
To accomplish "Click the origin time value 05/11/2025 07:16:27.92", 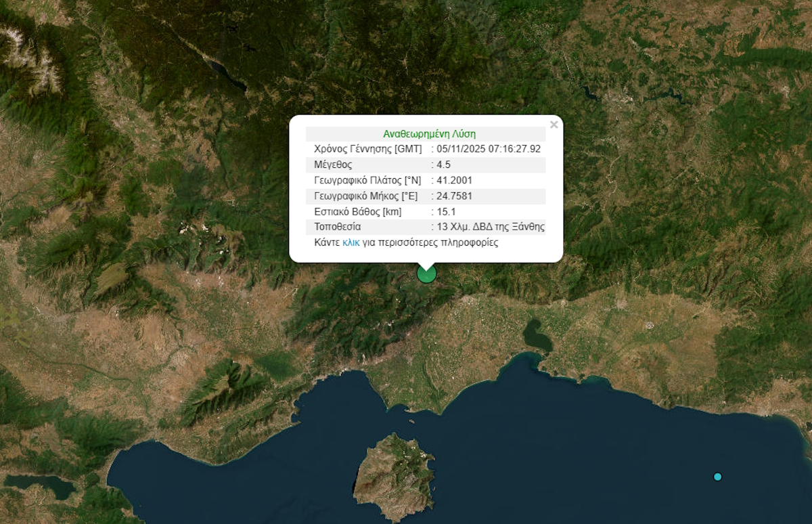I will pos(489,149).
